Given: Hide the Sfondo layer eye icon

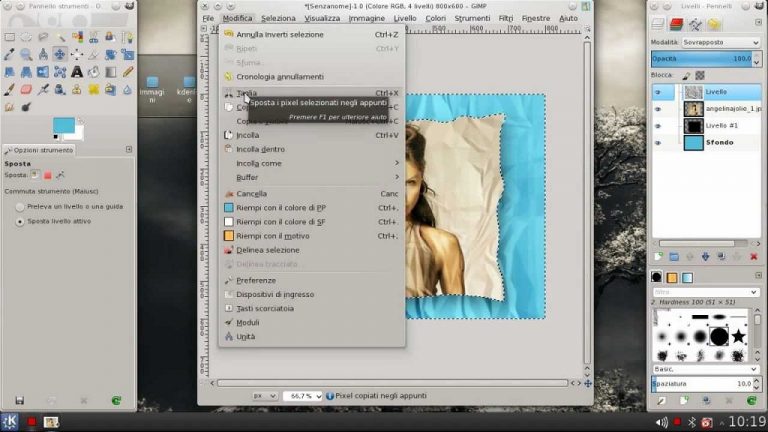Looking at the screenshot, I should pyautogui.click(x=658, y=143).
